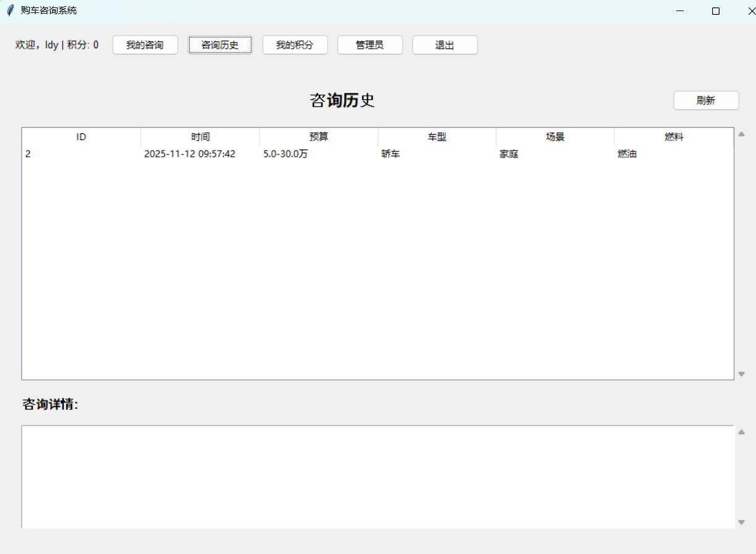Click inside the 咨询详情 text box
This screenshot has width=756, height=554.
point(378,477)
